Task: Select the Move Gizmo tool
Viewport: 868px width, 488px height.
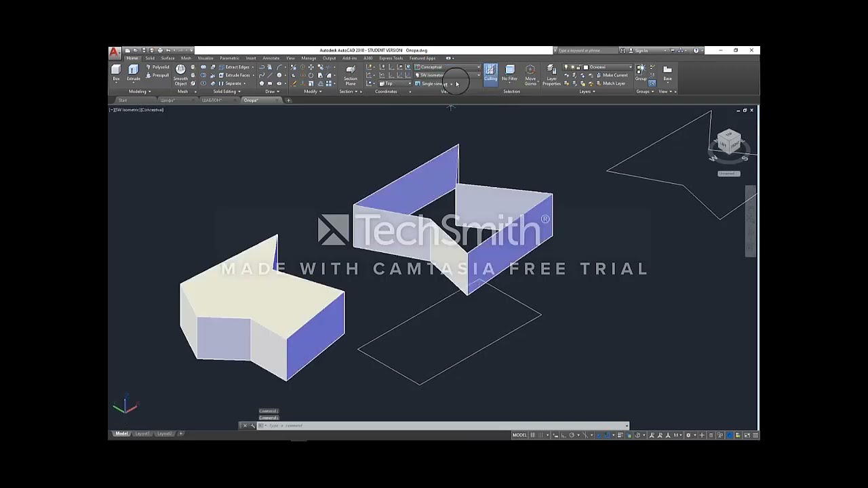Action: click(530, 75)
